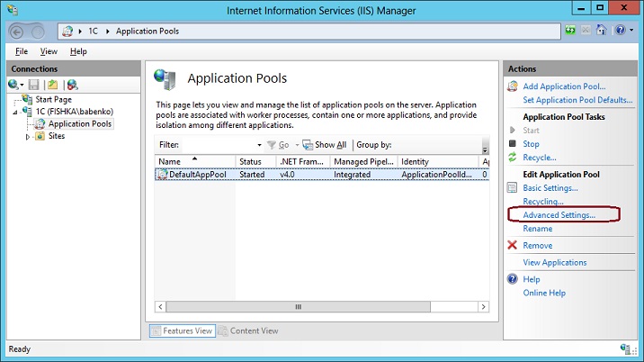
Task: Select Application Pools tree node
Action: 80,124
